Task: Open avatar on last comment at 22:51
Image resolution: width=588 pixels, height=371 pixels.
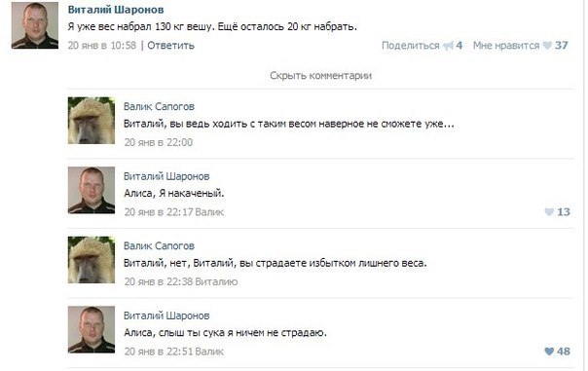Action: [92, 329]
